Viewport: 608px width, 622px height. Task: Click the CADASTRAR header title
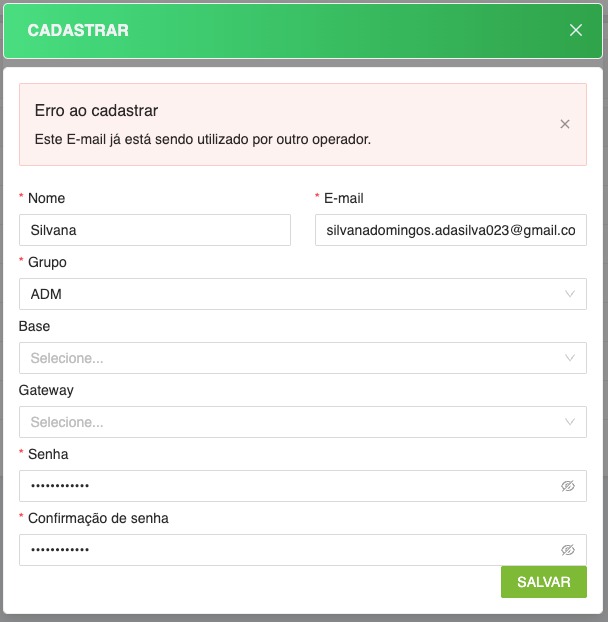coord(78,30)
